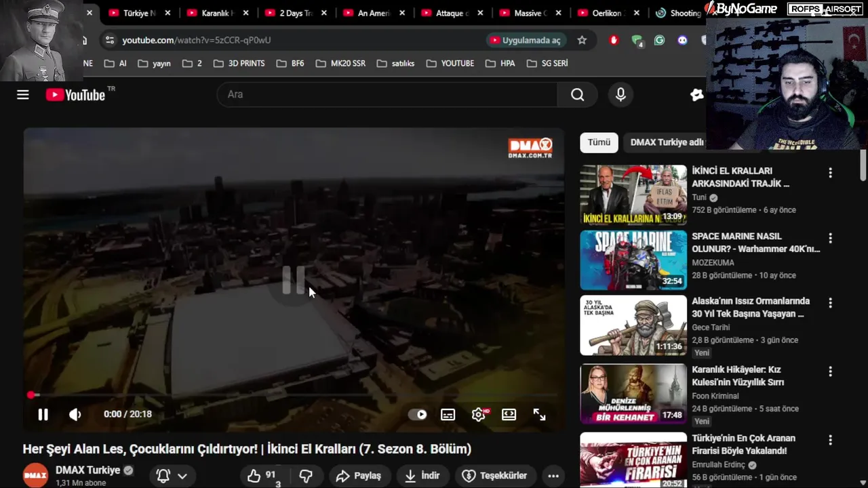Open the MOZEKUMA channel name

(713, 262)
